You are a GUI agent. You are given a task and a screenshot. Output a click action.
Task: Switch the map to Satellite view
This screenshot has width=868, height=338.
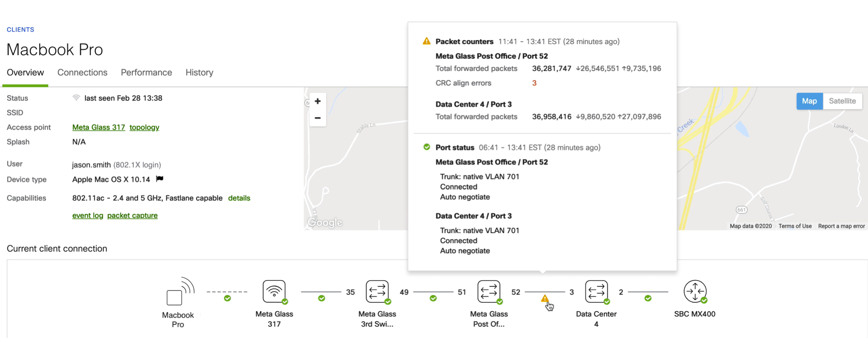pos(842,101)
